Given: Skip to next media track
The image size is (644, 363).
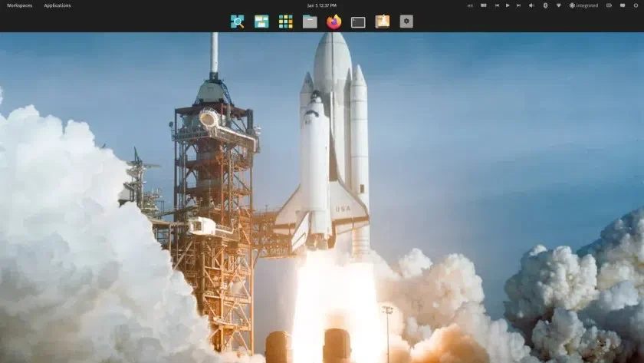Looking at the screenshot, I should [x=518, y=5].
